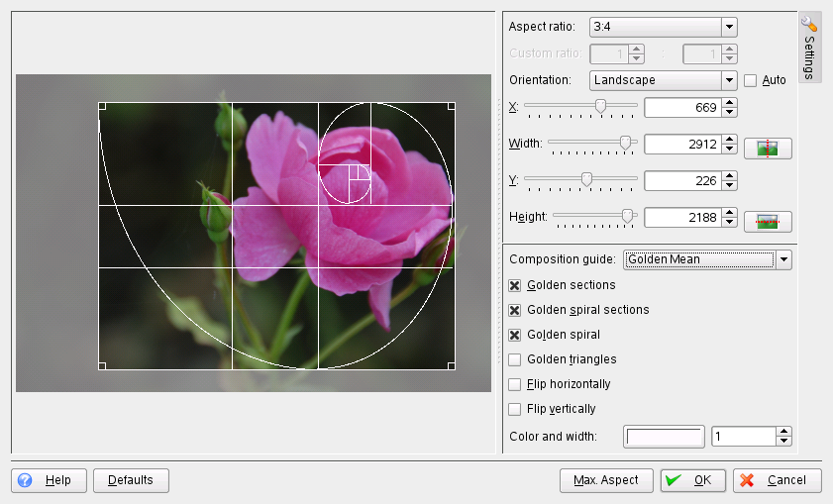Click the Width slider handle
Screen dimensions: 833x504
625,143
